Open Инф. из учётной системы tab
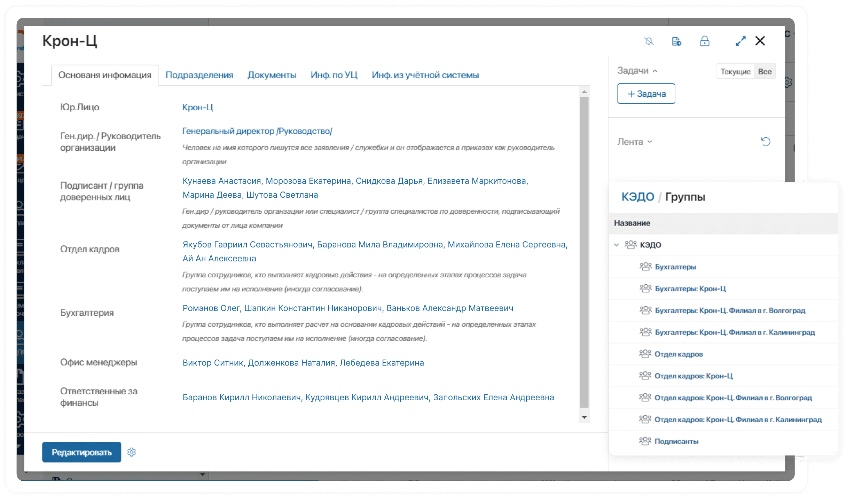The height and width of the screenshot is (504, 855). [425, 75]
